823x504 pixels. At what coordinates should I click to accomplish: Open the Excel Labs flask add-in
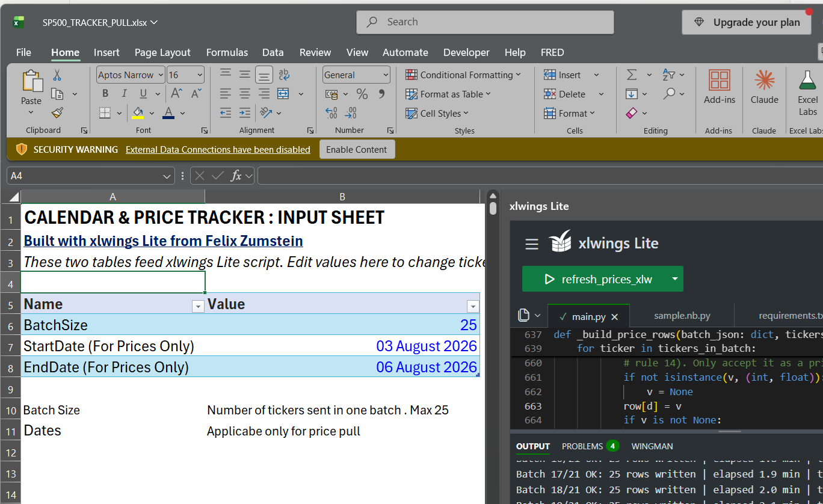(807, 93)
